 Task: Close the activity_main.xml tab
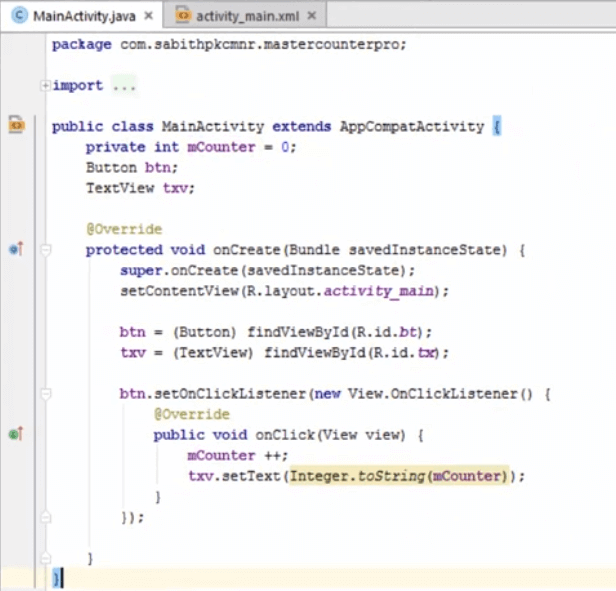coord(312,16)
